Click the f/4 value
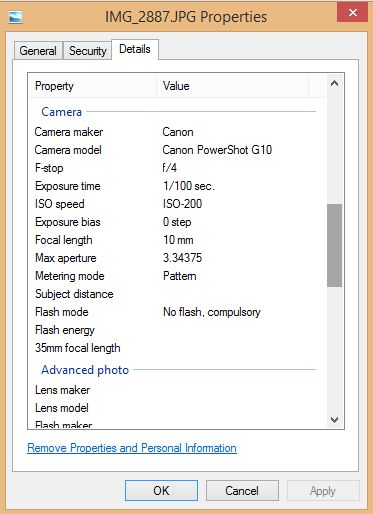Screen dimensions: 373x514 click(x=170, y=168)
